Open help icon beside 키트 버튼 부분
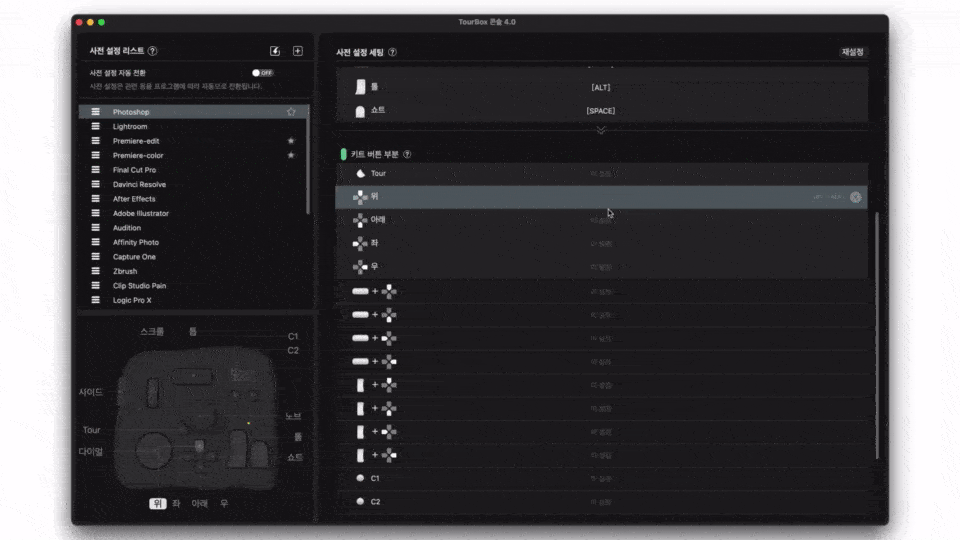The width and height of the screenshot is (960, 540). click(407, 154)
